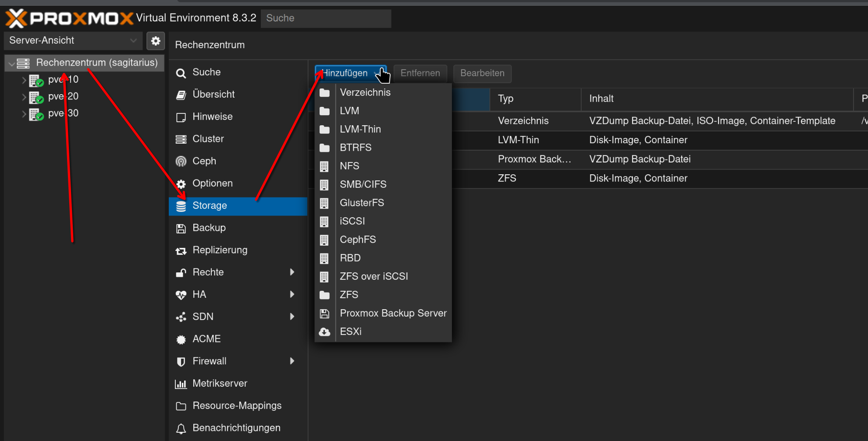Click the Resource-Mappings folder icon

(x=181, y=406)
